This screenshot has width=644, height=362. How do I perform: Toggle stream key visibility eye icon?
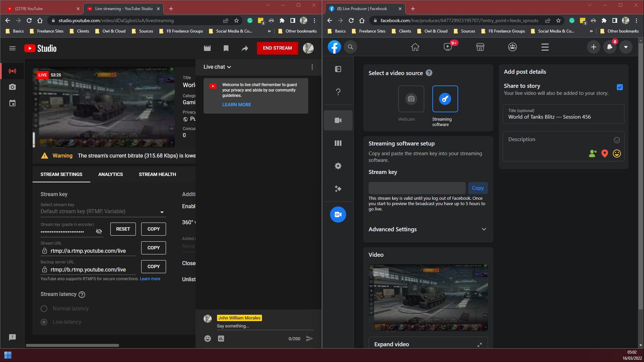point(99,231)
